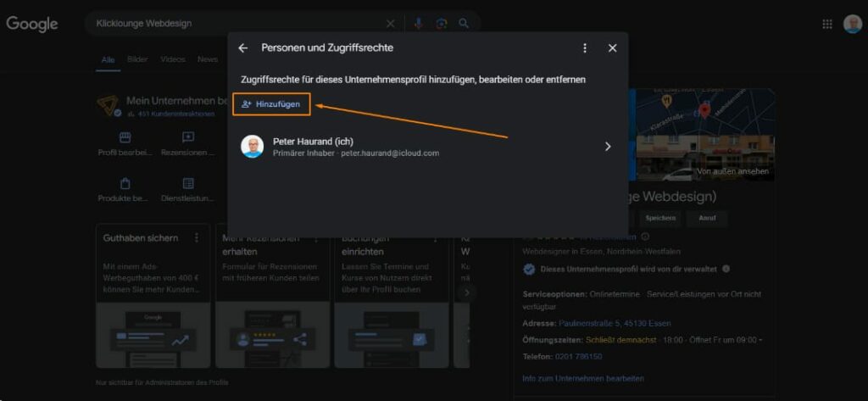Viewport: 868px width, 401px height.
Task: Click the Hinzufügen button
Action: (271, 104)
